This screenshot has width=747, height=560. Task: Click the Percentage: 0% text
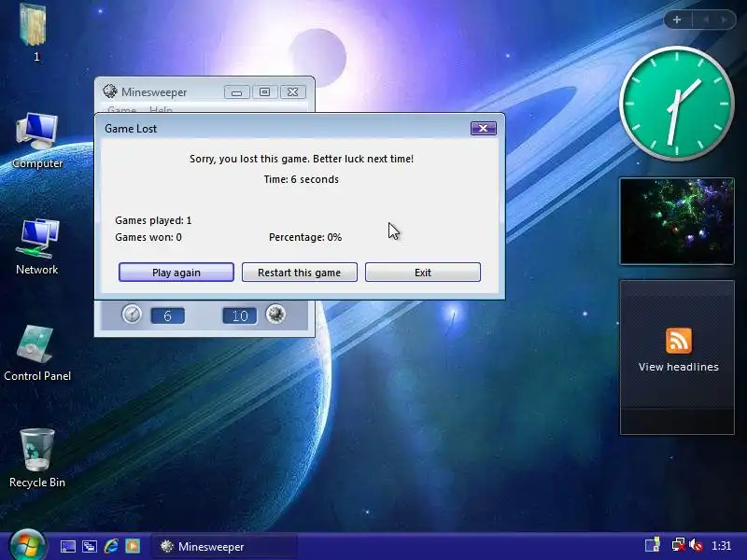(305, 237)
